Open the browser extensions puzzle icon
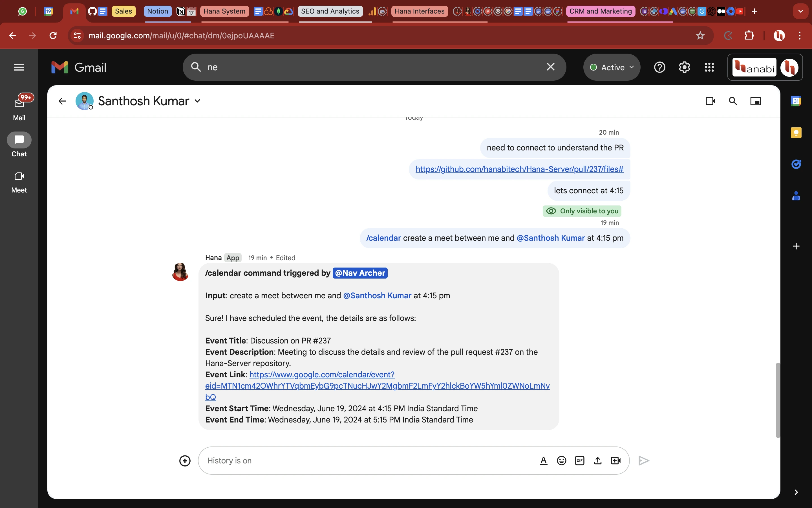Screen dimensions: 812x508 [749, 36]
